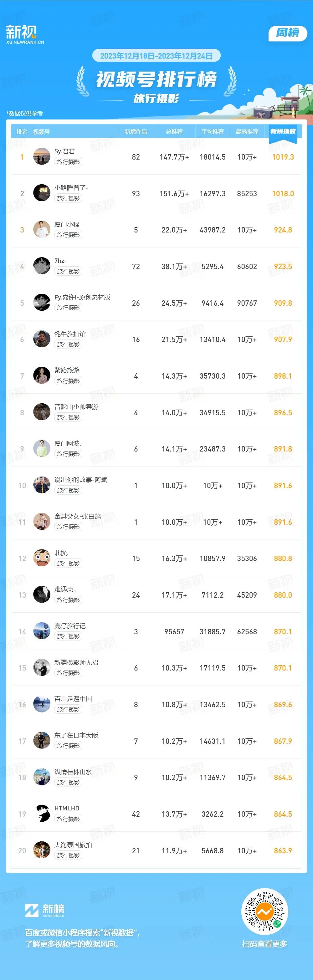This screenshot has width=313, height=980.
Task: Click the 周榜 badge
Action: pos(287,33)
